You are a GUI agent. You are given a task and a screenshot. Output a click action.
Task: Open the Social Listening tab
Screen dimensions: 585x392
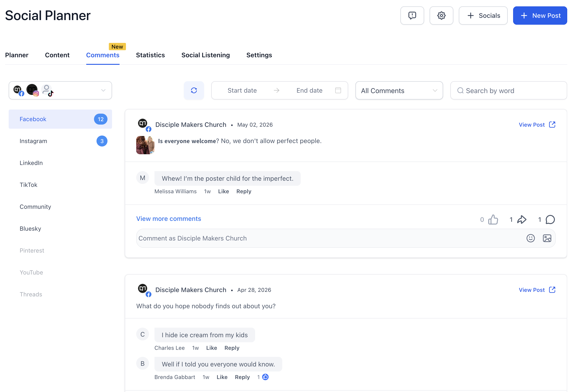point(206,55)
